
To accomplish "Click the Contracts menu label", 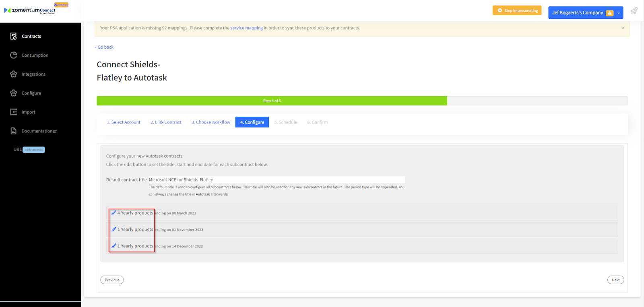I will tap(31, 36).
